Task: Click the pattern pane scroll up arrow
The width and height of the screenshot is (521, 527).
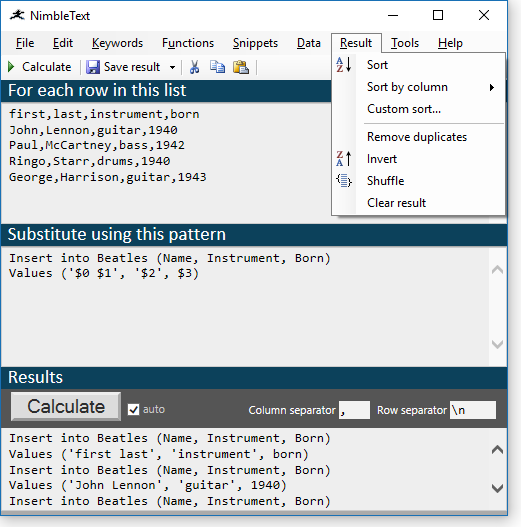Action: 497,270
